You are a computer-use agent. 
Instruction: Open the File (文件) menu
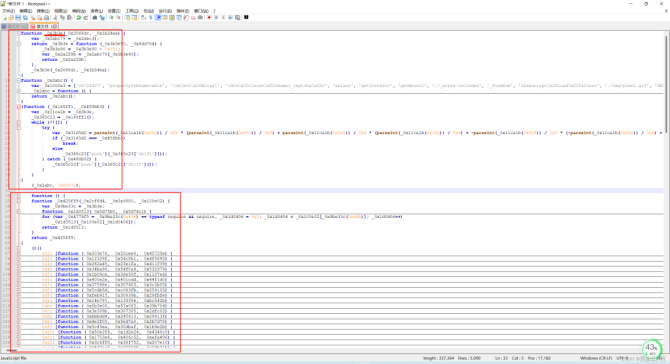[x=9, y=11]
